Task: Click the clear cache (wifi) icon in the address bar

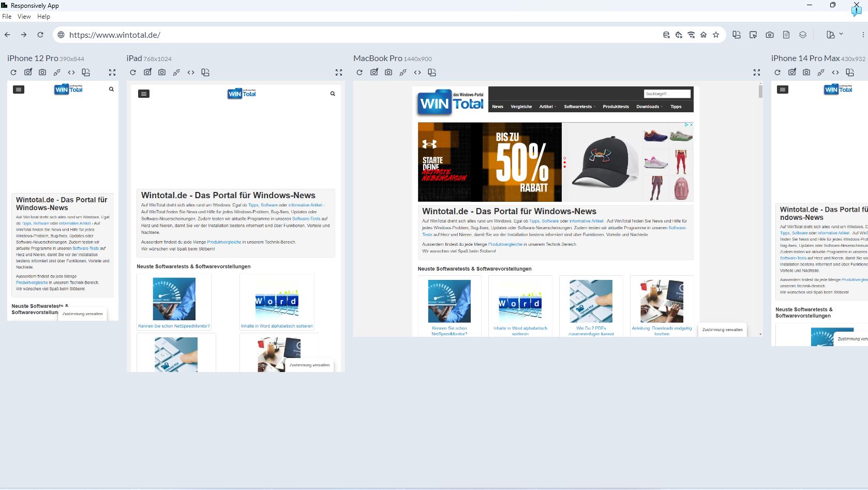Action: click(691, 35)
